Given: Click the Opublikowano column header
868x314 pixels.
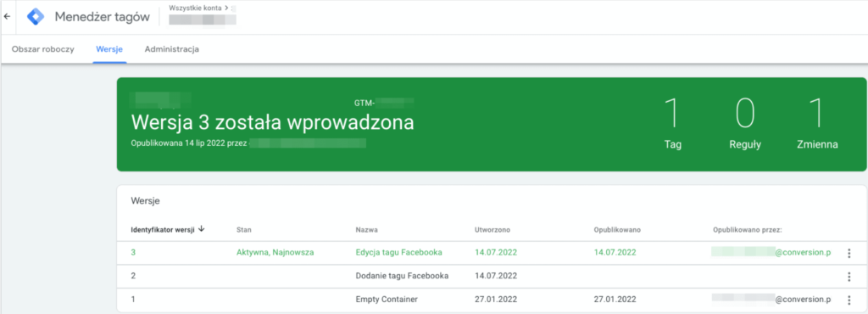Looking at the screenshot, I should coord(617,229).
